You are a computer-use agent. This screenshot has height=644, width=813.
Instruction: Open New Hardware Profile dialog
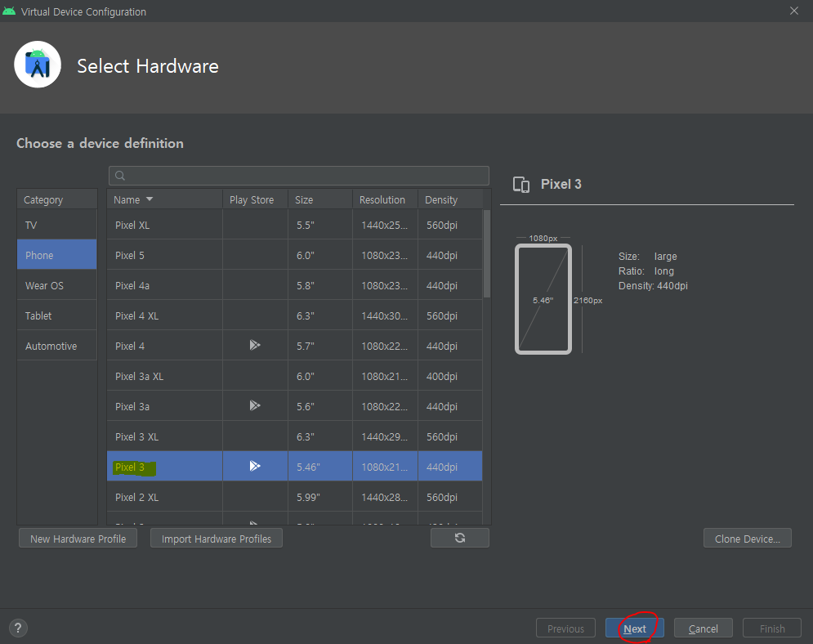(x=78, y=539)
